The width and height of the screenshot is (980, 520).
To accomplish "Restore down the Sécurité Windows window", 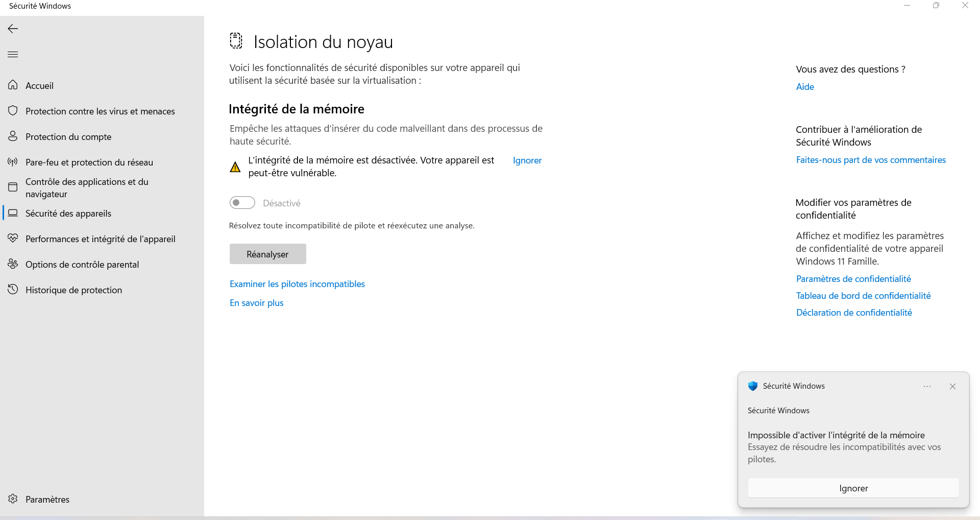I will 936,6.
